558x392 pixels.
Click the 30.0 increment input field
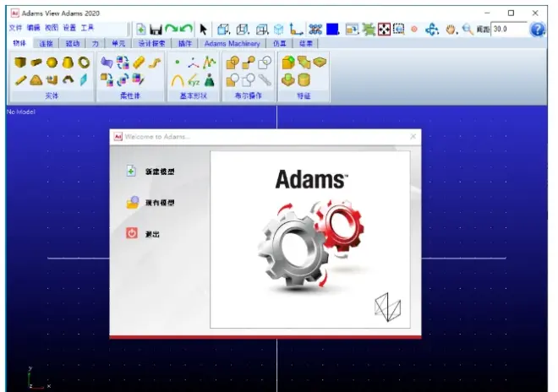[x=509, y=30]
